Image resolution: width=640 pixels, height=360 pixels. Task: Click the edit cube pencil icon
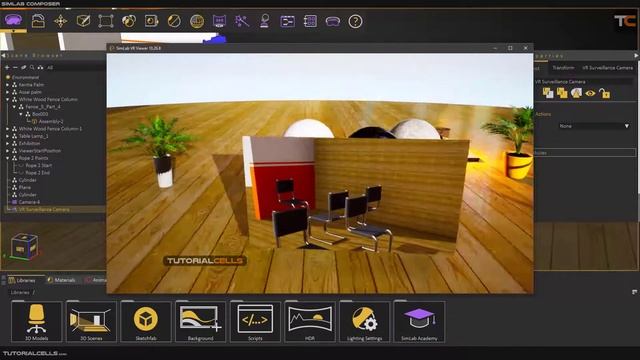pyautogui.click(x=83, y=21)
